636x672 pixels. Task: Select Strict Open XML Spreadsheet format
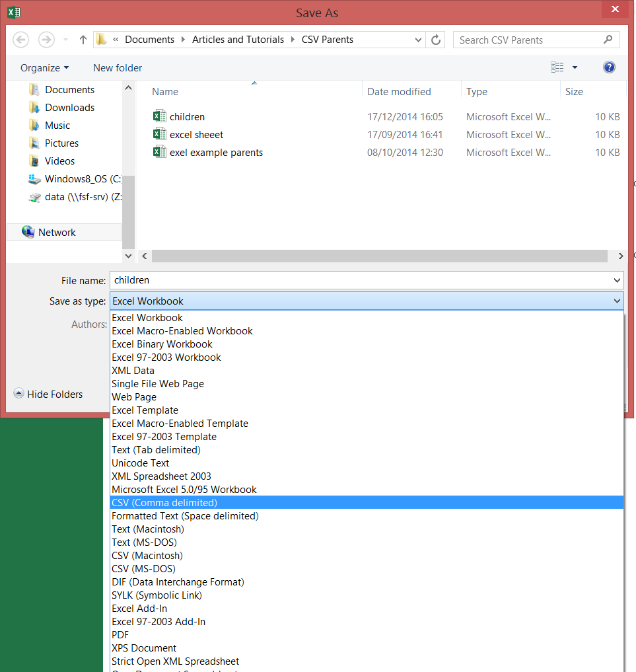[x=367, y=661]
